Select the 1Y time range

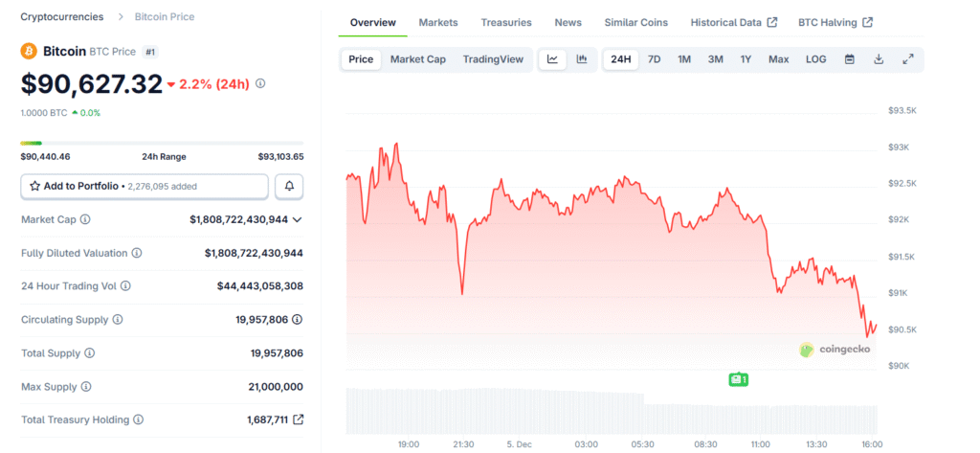pyautogui.click(x=746, y=59)
